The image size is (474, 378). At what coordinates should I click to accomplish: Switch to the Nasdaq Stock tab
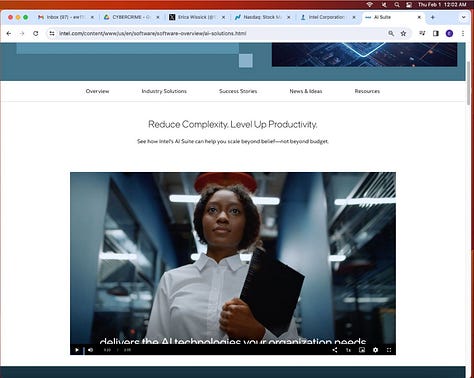point(262,17)
